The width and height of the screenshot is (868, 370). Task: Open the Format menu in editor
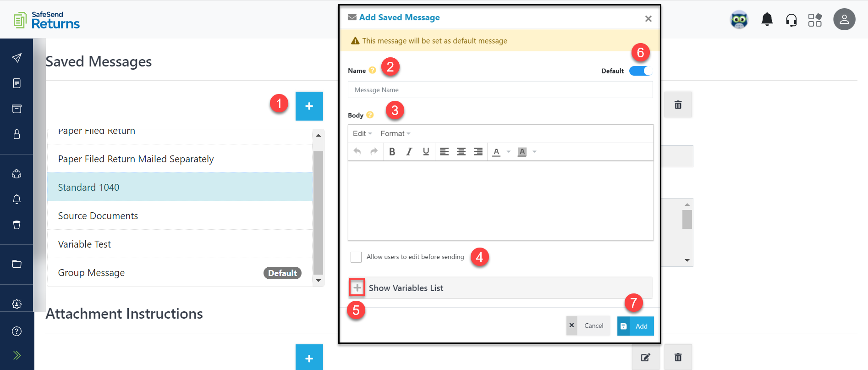(395, 133)
